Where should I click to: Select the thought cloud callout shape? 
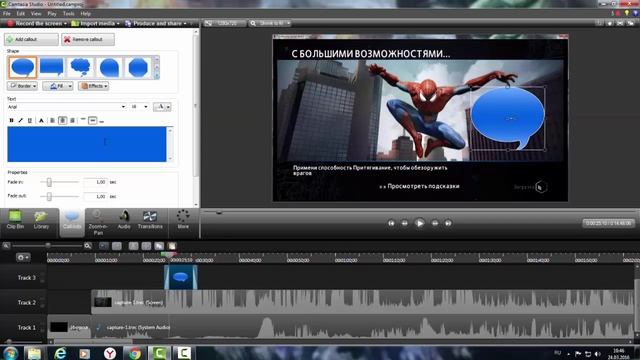coord(80,67)
